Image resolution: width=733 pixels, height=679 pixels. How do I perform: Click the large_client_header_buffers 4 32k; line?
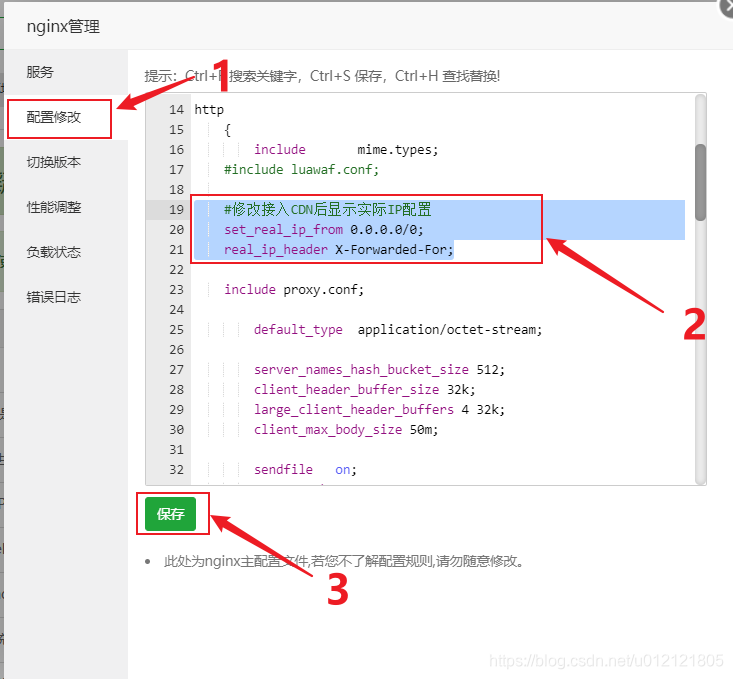coord(379,410)
